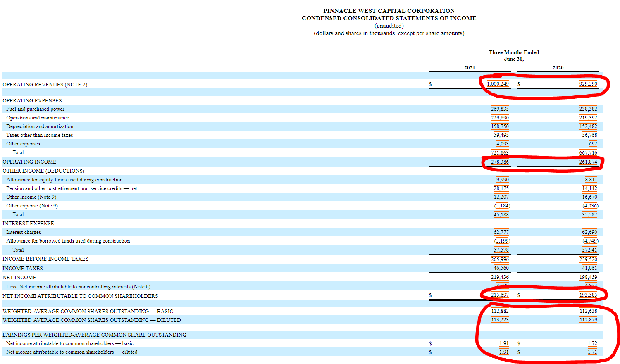Screen dimensions: 620x364
Task: Select the taxes other than income value 59,495
Action: pos(501,135)
